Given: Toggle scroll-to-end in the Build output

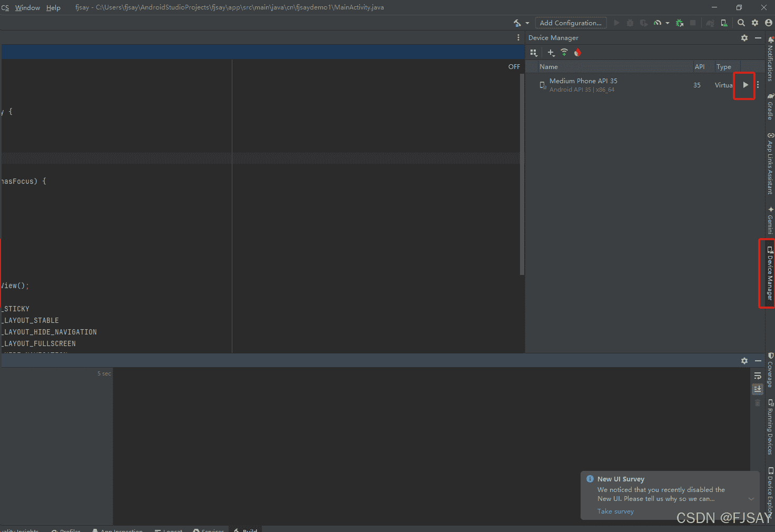Looking at the screenshot, I should 758,389.
